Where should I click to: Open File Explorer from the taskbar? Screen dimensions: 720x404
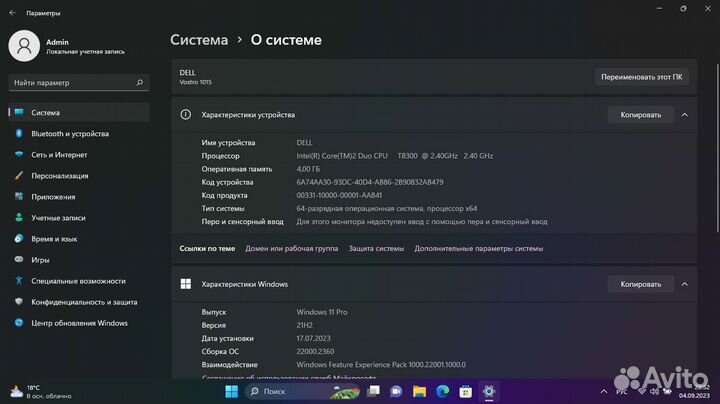pos(419,392)
